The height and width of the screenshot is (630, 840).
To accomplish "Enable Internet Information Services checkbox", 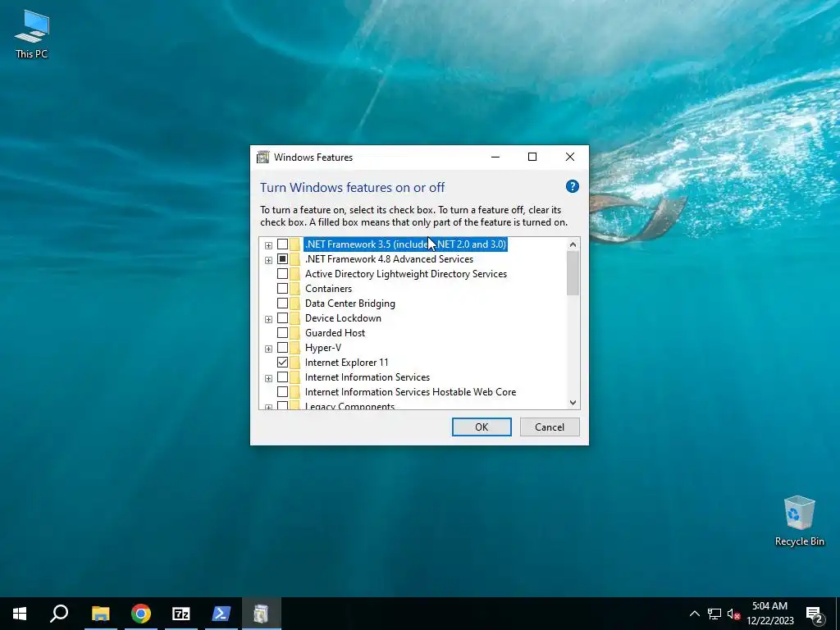I will coord(282,377).
